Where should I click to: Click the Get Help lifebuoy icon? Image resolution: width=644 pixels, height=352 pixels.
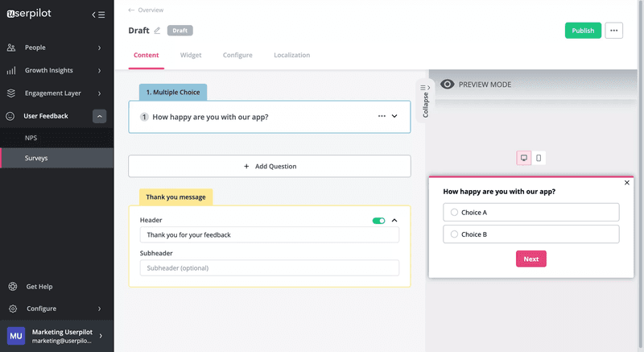[x=13, y=287]
